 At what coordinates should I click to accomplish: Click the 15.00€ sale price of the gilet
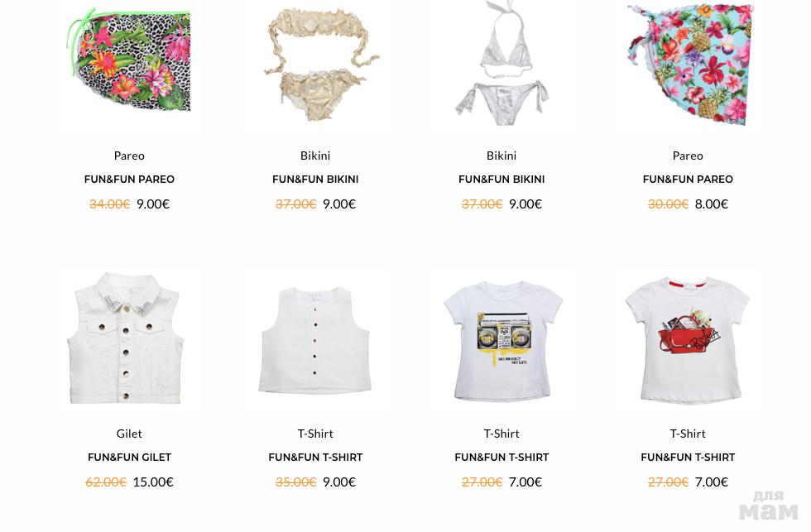pos(153,482)
